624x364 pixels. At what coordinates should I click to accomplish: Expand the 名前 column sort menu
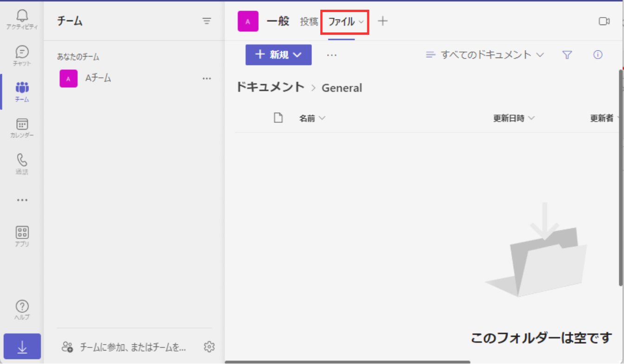pyautogui.click(x=312, y=118)
